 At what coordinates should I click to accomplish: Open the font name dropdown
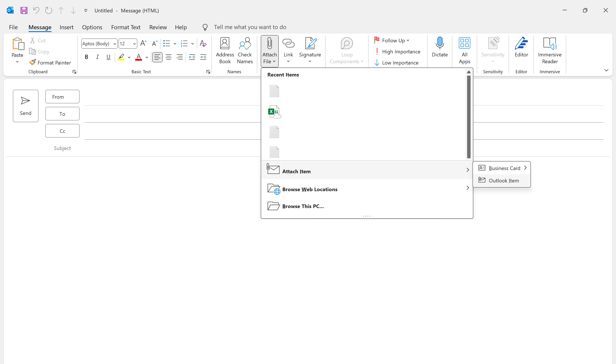[115, 44]
